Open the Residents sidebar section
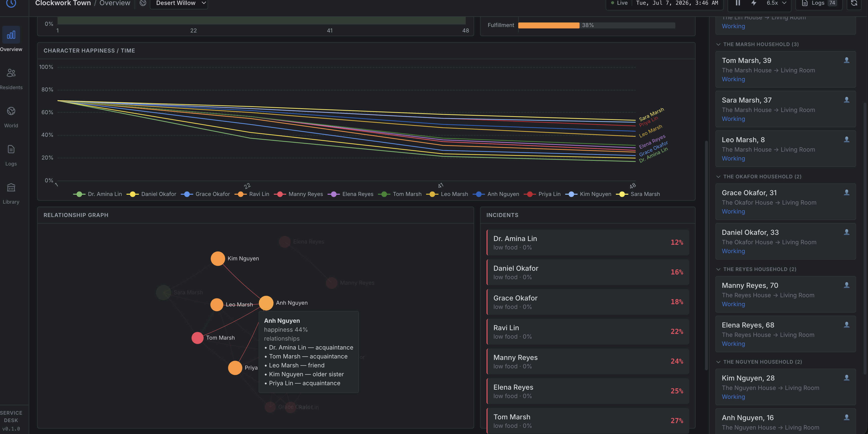 [x=11, y=79]
